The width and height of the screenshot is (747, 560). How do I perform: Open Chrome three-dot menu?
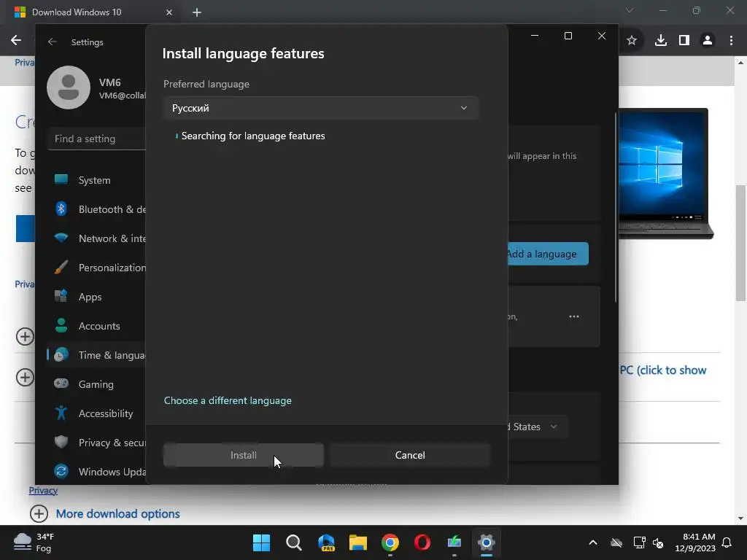[x=731, y=41]
